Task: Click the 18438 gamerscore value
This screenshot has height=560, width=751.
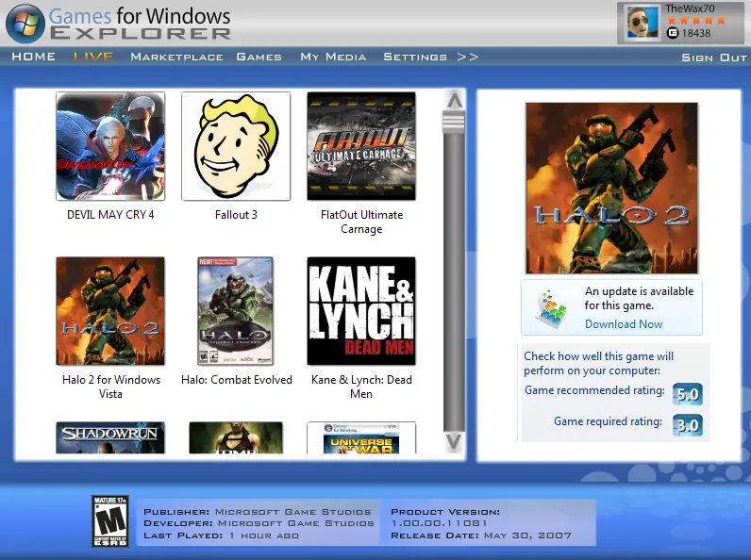Action: coord(696,33)
